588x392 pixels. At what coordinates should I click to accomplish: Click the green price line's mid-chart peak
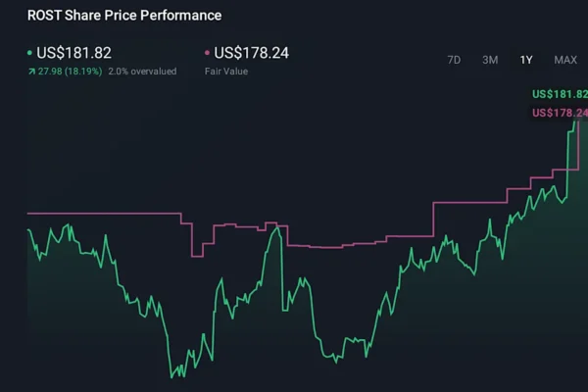click(279, 229)
